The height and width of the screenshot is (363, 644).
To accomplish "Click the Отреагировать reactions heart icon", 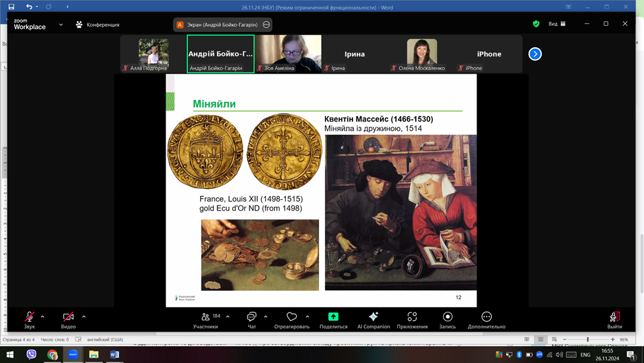I will click(292, 318).
